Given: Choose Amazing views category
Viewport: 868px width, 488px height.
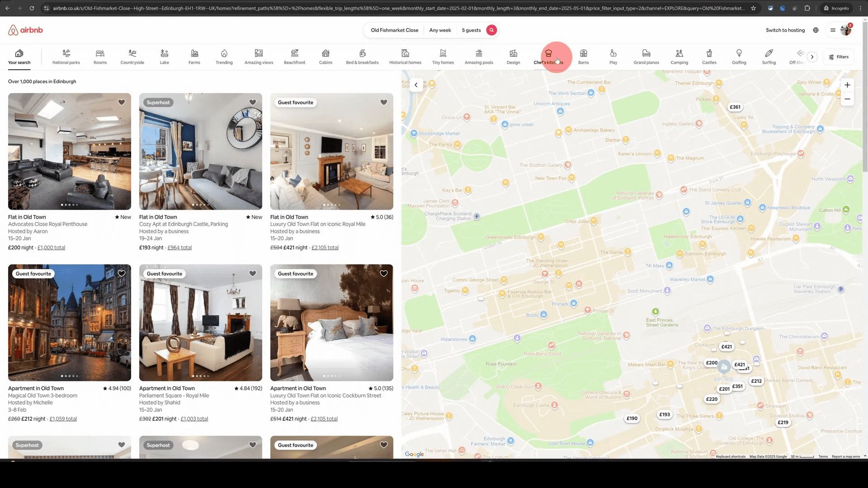Looking at the screenshot, I should pyautogui.click(x=259, y=57).
